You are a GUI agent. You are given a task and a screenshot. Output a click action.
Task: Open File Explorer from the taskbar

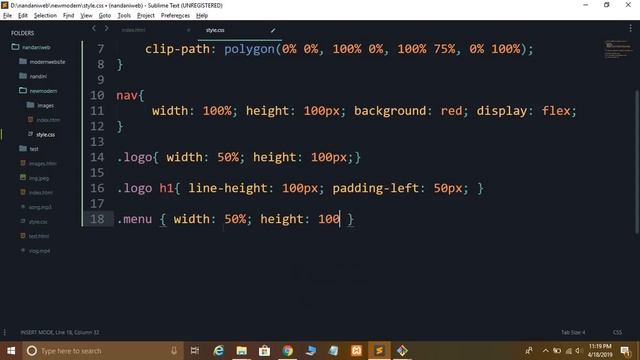242,351
